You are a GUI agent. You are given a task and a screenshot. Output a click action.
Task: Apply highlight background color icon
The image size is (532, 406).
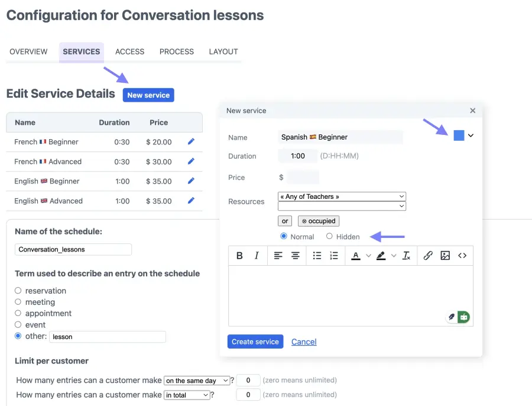tap(381, 256)
